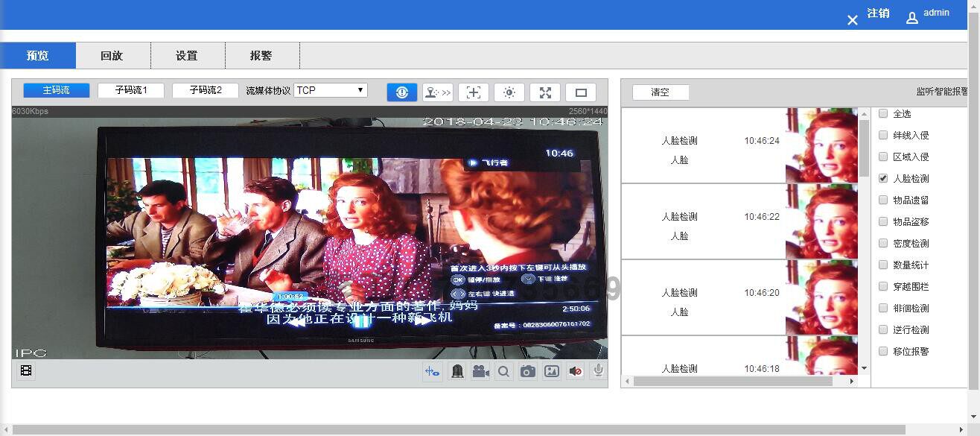This screenshot has width=980, height=436.
Task: Click 人脸检测 label in 10:46:22 row
Action: [x=679, y=217]
